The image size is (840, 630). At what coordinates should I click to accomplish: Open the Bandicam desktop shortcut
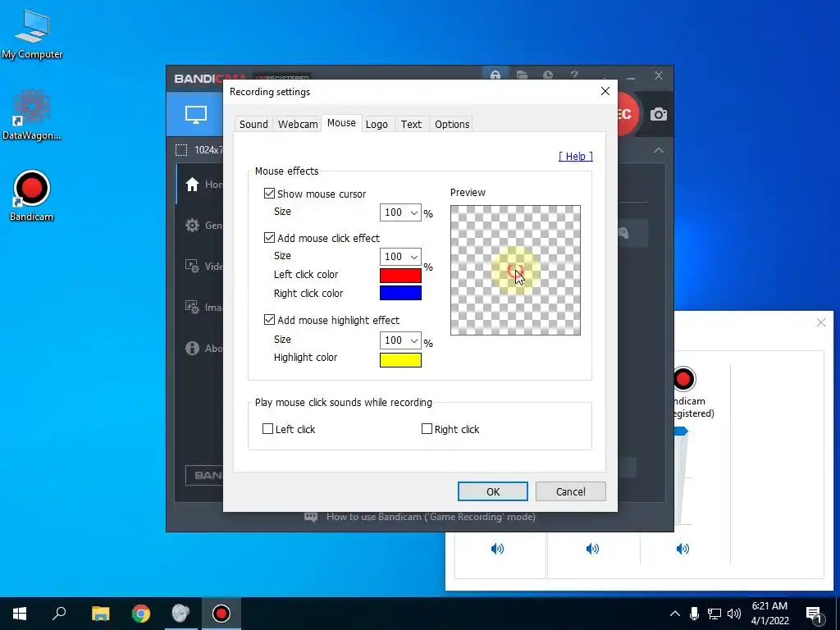click(32, 195)
